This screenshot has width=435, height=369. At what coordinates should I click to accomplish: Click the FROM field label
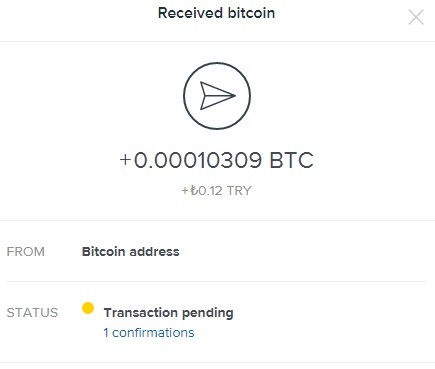tap(26, 252)
